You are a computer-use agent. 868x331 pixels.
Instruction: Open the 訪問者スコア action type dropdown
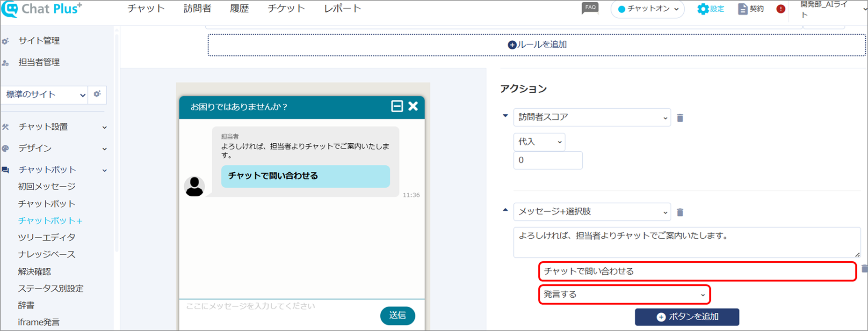[x=592, y=118]
